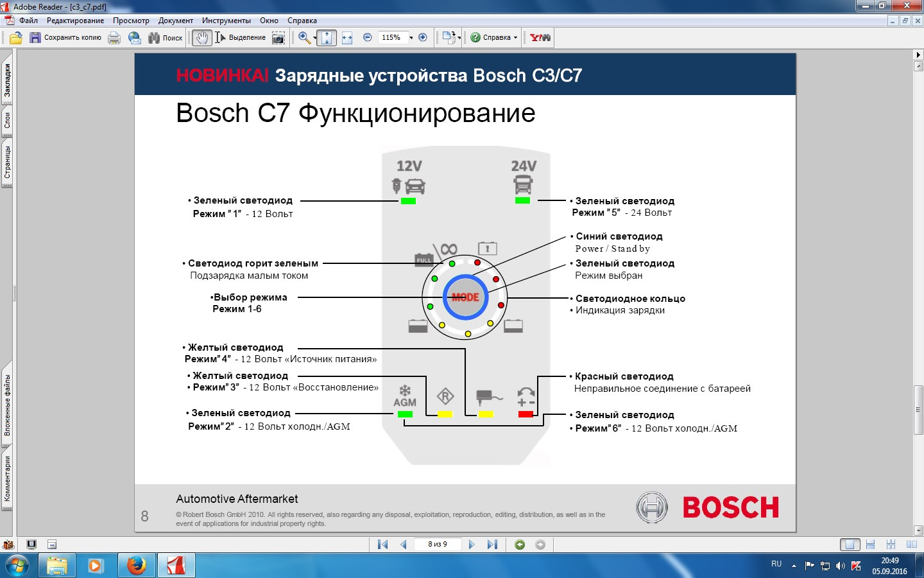
Task: Switch to Continuous page layout
Action: (871, 545)
